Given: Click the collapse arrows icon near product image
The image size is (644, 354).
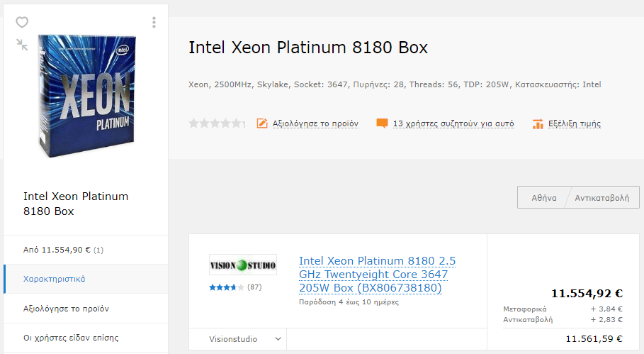Looking at the screenshot, I should 22,45.
